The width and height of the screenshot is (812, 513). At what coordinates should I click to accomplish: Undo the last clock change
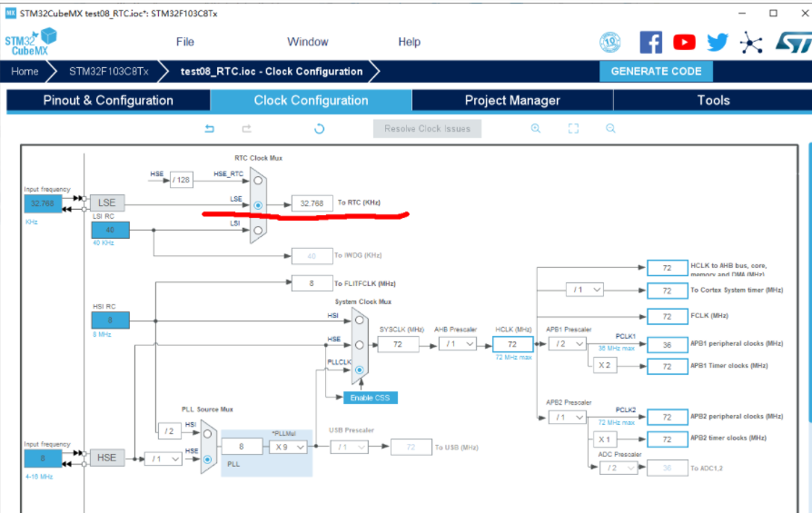point(209,128)
